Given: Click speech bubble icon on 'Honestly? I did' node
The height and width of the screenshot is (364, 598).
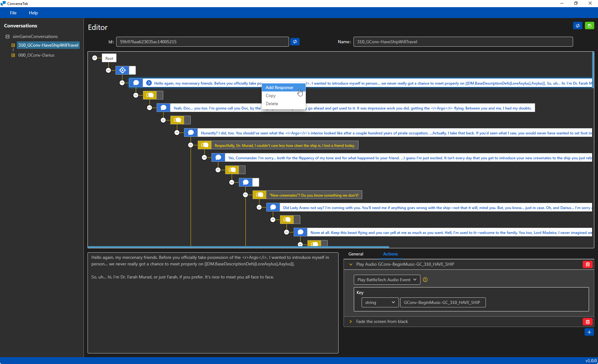Looking at the screenshot, I should 191,133.
